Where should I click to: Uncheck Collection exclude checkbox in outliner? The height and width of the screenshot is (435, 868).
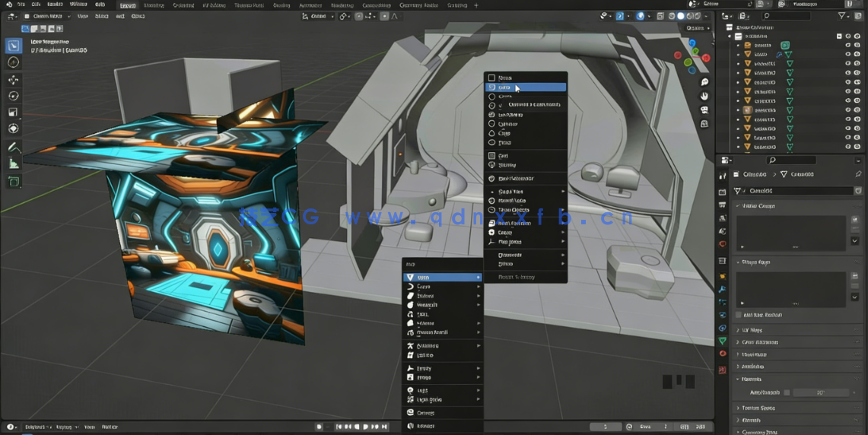(x=839, y=36)
